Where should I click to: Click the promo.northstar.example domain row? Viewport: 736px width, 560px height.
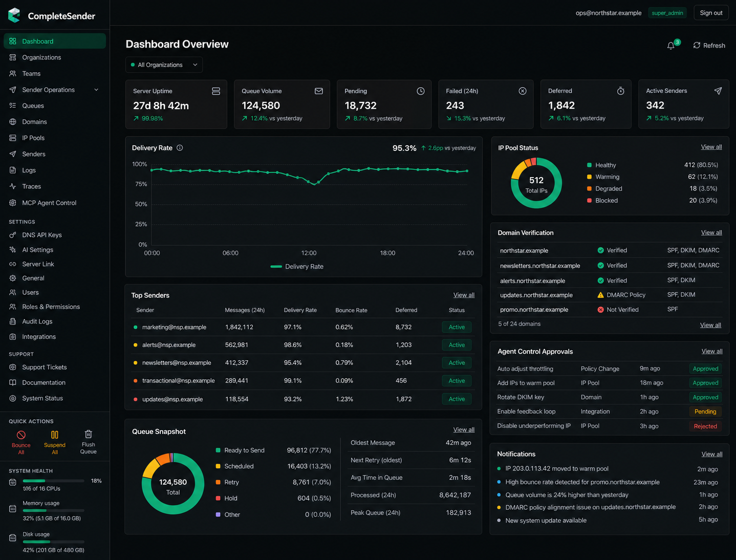(x=610, y=310)
